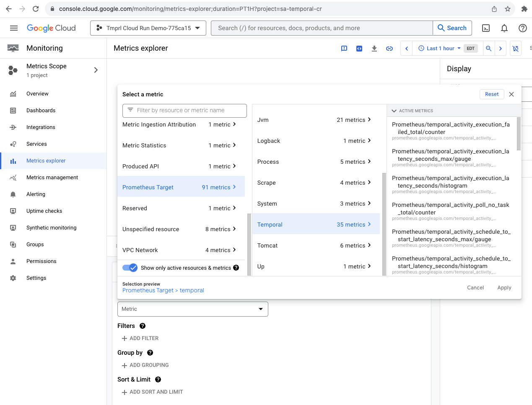532x405 pixels.
Task: Open Overview in the Monitoring sidebar
Action: [53, 94]
